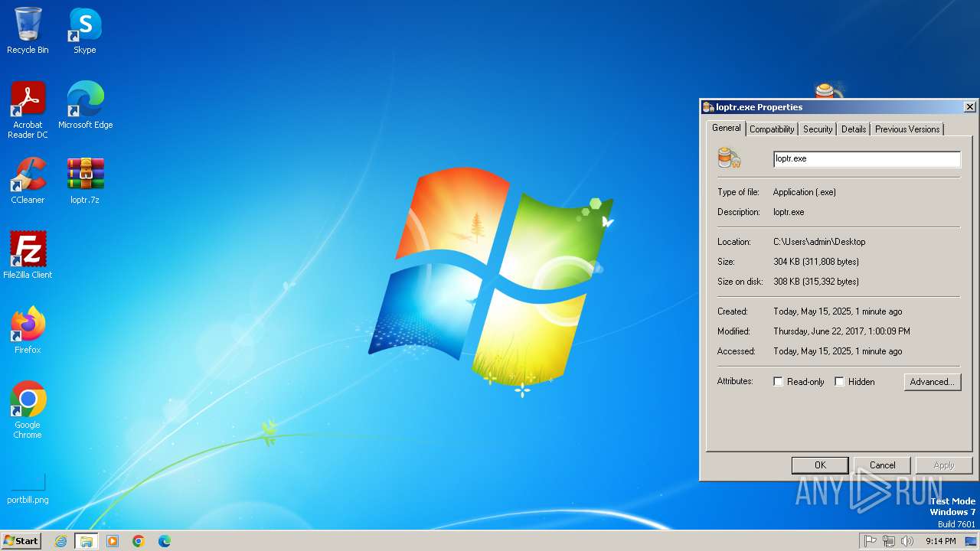Close the loptr.exe Properties window
Viewport: 980px width, 551px height.
click(x=969, y=107)
